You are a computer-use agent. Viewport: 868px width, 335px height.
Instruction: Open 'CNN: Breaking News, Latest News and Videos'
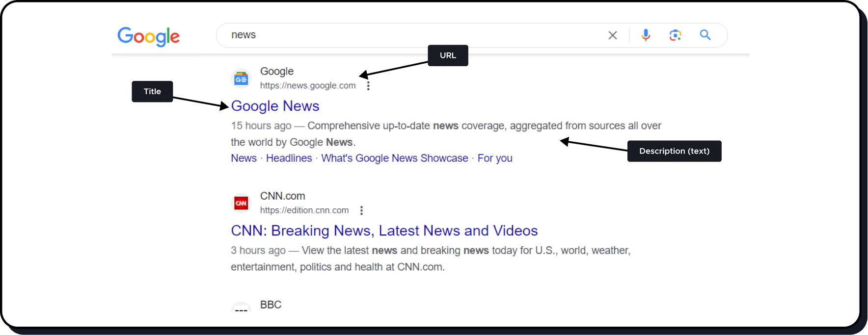click(x=384, y=231)
